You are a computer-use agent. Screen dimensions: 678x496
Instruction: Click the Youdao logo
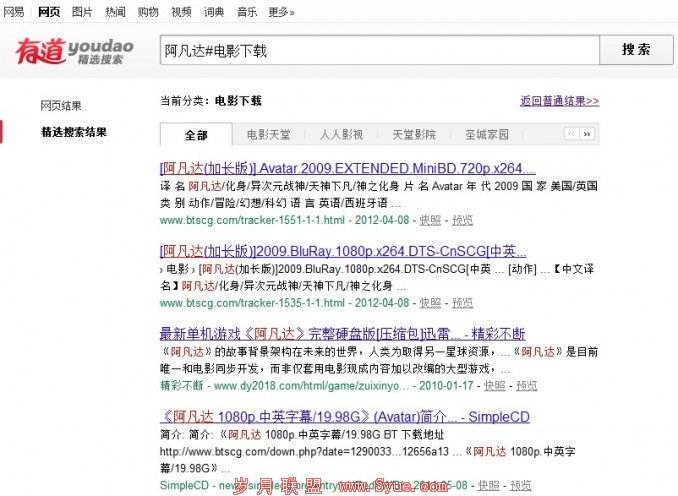pyautogui.click(x=74, y=51)
